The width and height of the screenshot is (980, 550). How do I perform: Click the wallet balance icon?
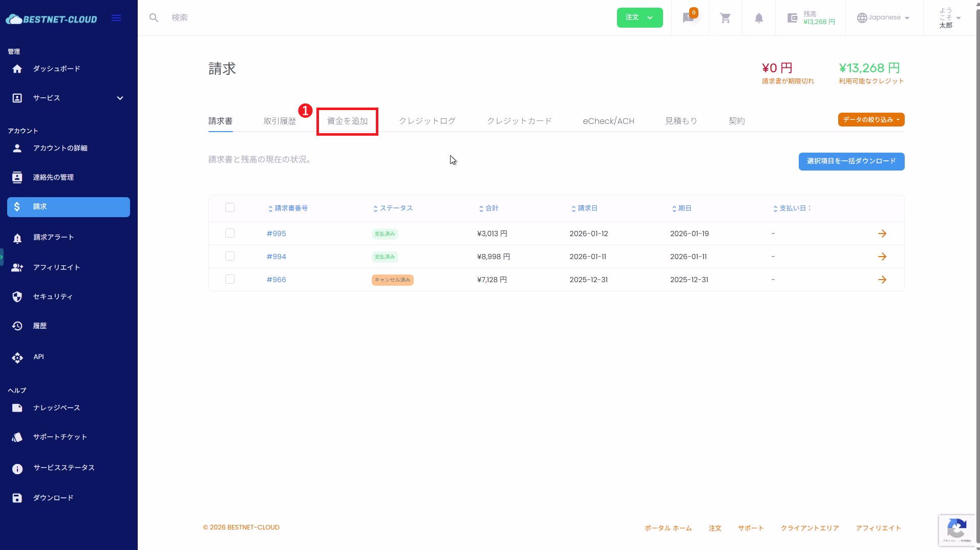(x=792, y=18)
